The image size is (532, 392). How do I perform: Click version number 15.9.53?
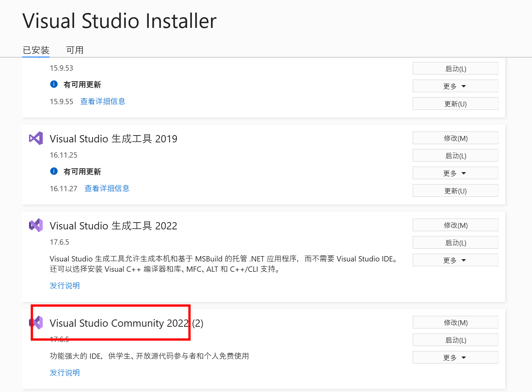tap(61, 68)
